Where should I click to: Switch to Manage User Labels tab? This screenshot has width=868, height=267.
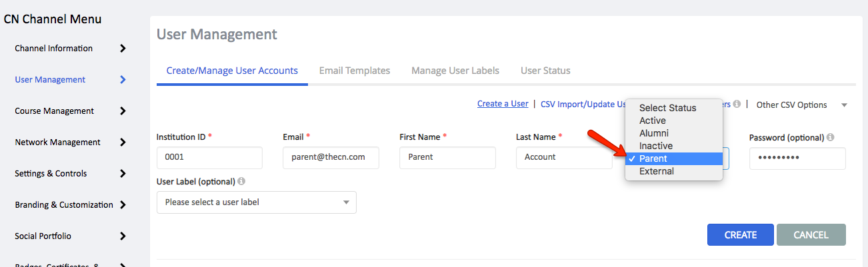click(455, 71)
